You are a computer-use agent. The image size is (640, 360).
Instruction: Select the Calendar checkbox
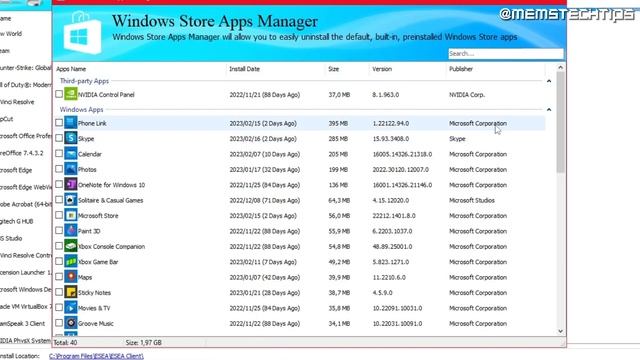59,153
